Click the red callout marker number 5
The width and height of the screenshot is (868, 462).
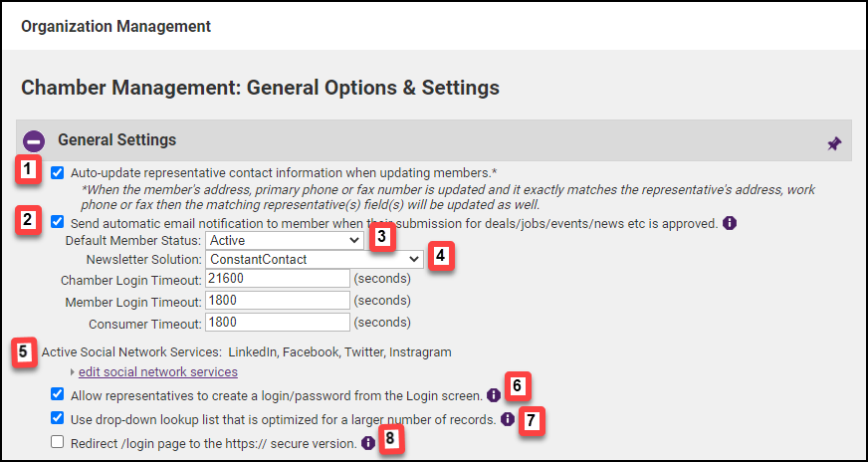pyautogui.click(x=26, y=351)
